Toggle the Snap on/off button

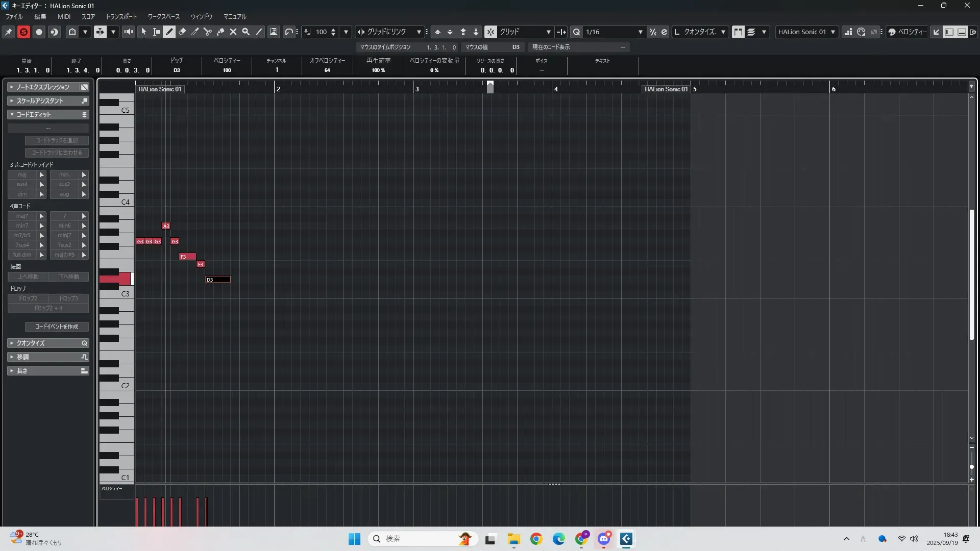click(491, 32)
